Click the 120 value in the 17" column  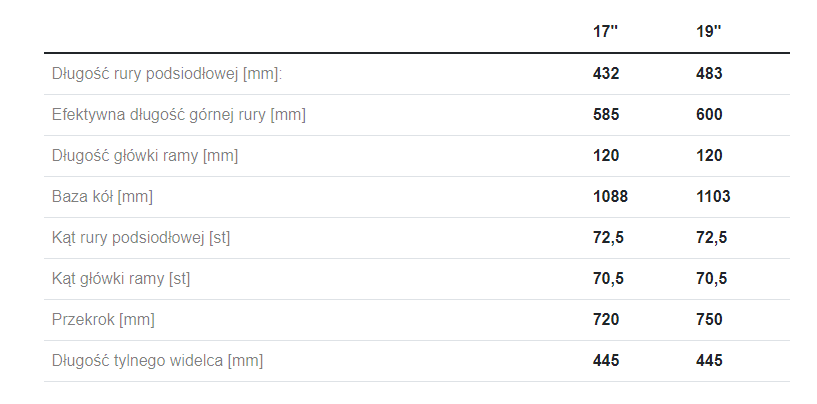[607, 155]
